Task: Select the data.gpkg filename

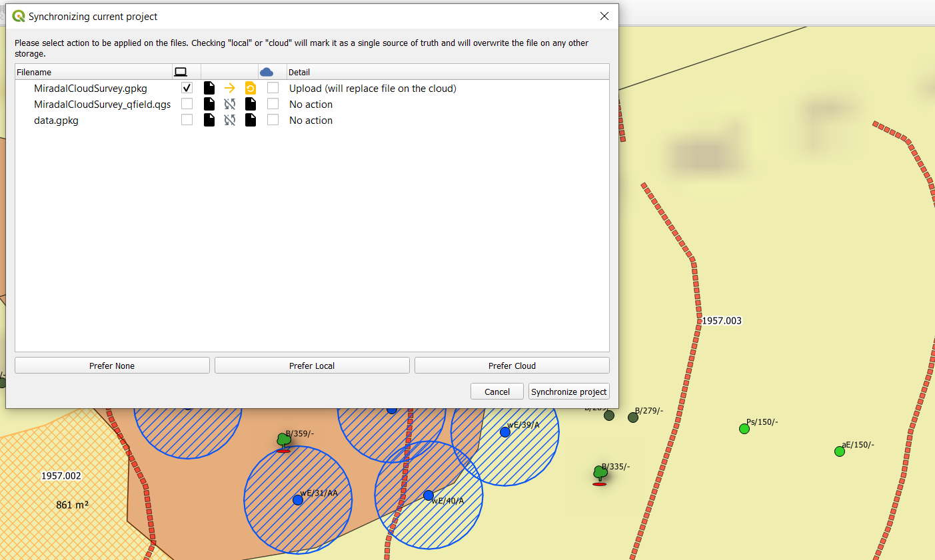Action: 56,121
